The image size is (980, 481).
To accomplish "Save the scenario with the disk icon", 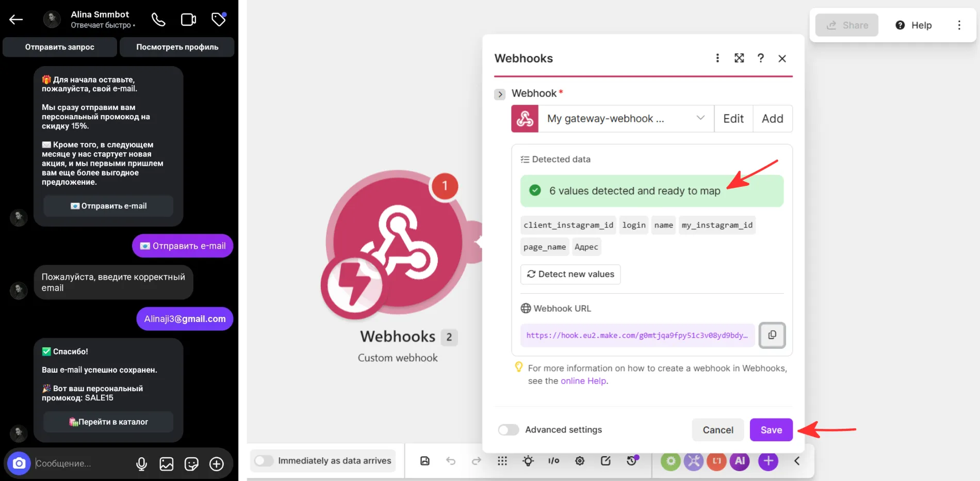I will pyautogui.click(x=425, y=461).
